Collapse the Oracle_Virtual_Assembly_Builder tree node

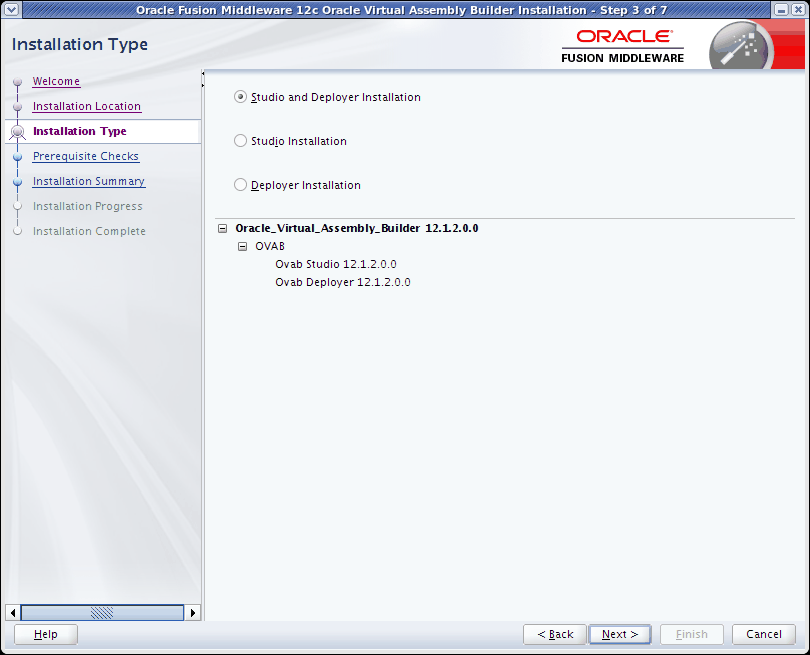[x=223, y=228]
